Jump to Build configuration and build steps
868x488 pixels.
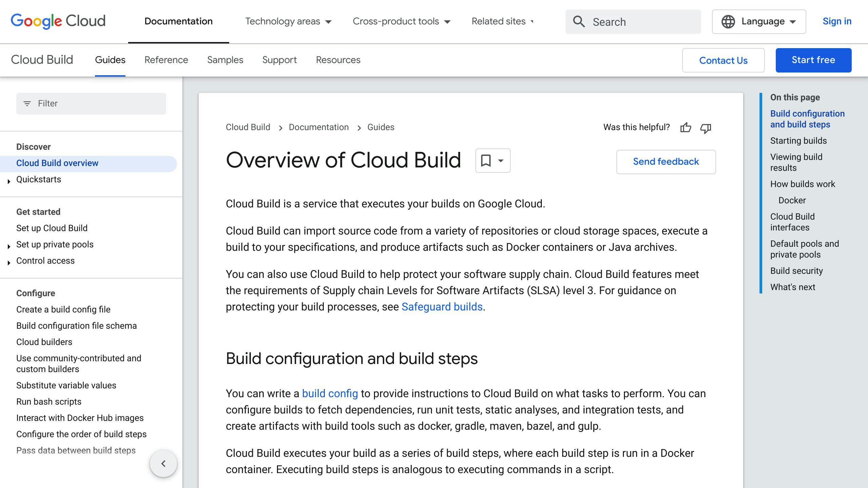point(807,119)
